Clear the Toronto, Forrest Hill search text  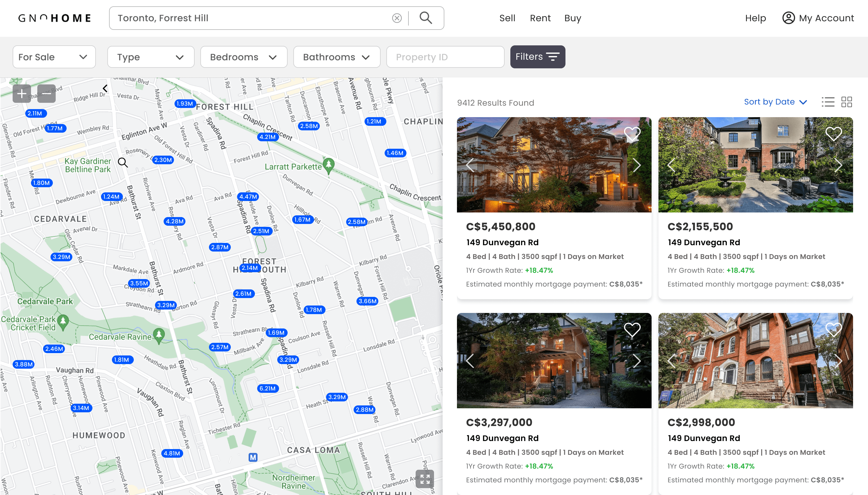pyautogui.click(x=397, y=18)
